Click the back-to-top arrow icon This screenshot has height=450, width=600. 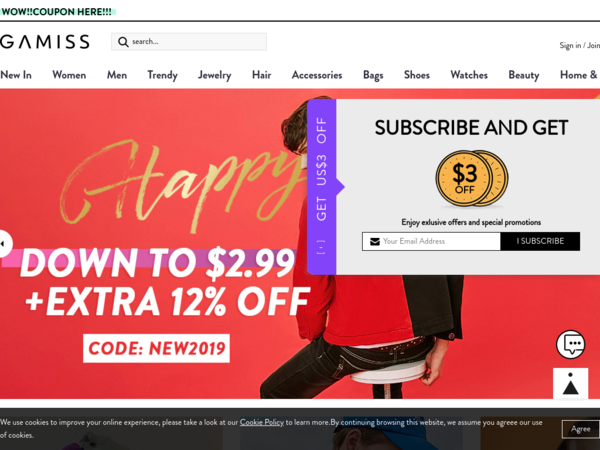[x=570, y=384]
